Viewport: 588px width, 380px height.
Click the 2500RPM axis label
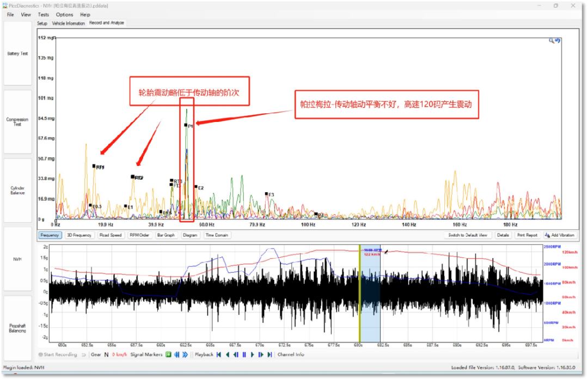(552, 247)
